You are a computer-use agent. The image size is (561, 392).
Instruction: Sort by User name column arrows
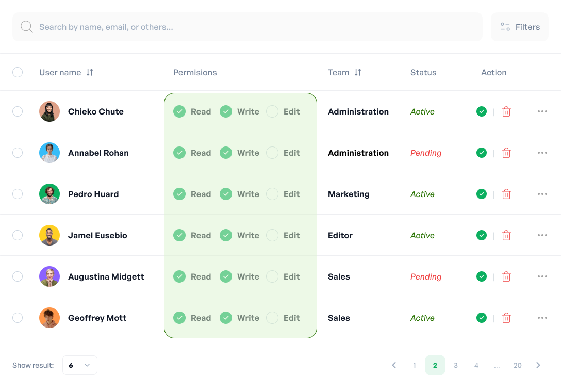(90, 72)
